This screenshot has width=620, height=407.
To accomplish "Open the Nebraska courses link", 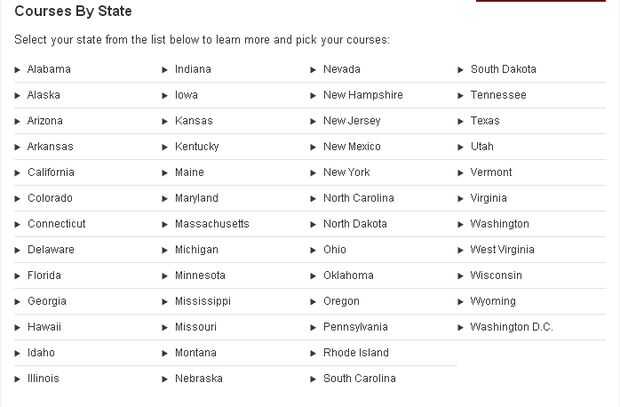I will pyautogui.click(x=199, y=379).
